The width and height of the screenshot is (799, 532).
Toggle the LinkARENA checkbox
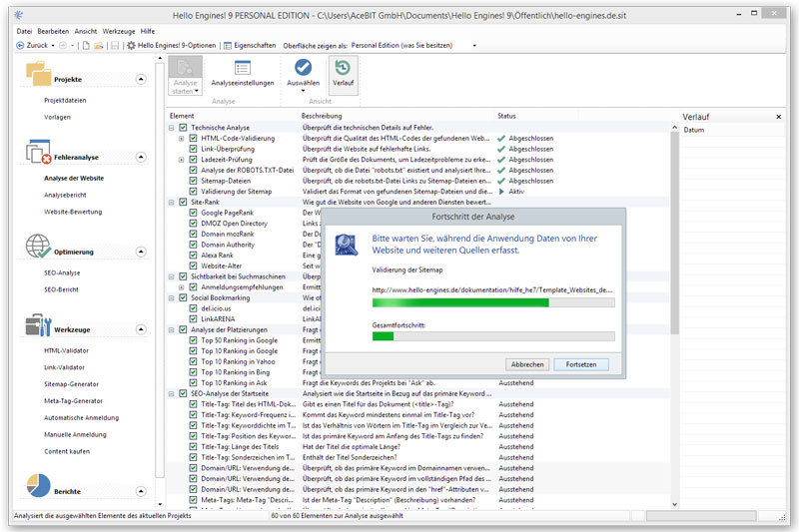click(x=193, y=319)
